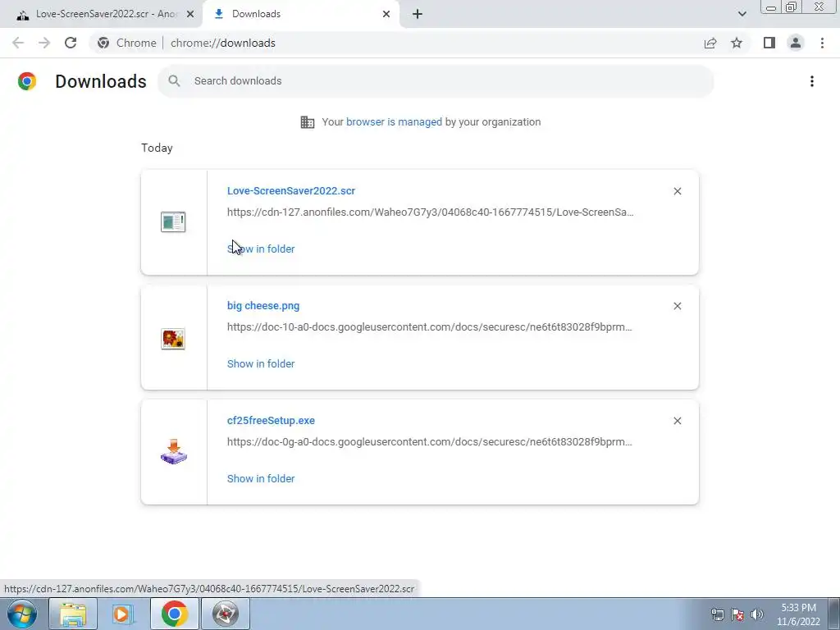
Task: Click the forward navigation arrow
Action: [44, 43]
